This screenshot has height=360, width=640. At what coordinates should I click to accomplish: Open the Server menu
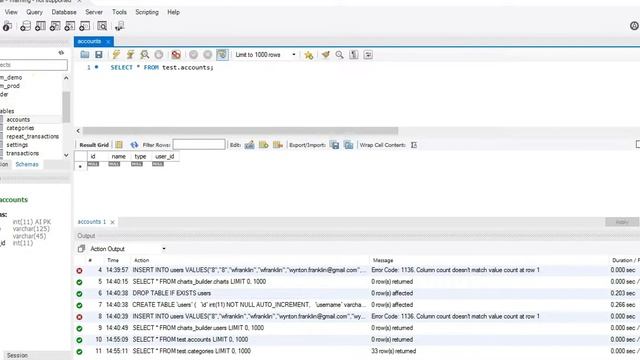pyautogui.click(x=94, y=12)
